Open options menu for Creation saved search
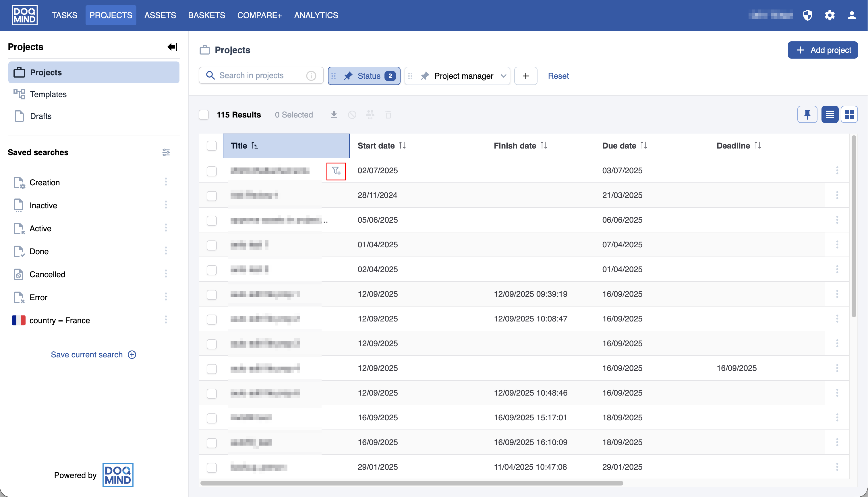Screen dimensions: 868x497 point(166,182)
